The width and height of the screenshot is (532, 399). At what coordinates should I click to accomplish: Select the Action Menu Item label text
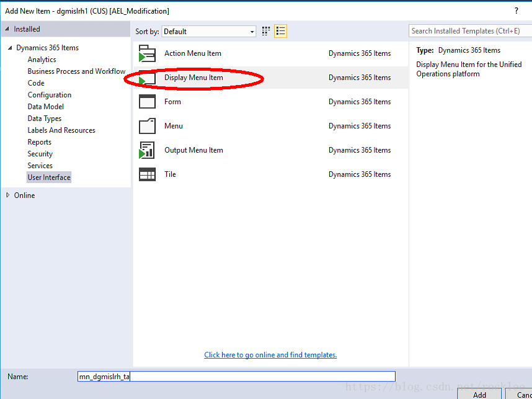(x=193, y=53)
